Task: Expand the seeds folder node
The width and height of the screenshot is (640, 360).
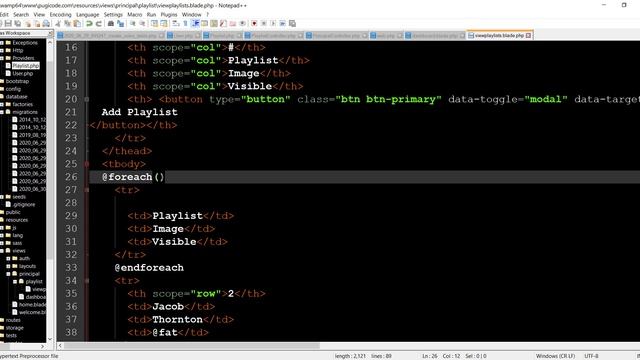Action: click(2, 197)
